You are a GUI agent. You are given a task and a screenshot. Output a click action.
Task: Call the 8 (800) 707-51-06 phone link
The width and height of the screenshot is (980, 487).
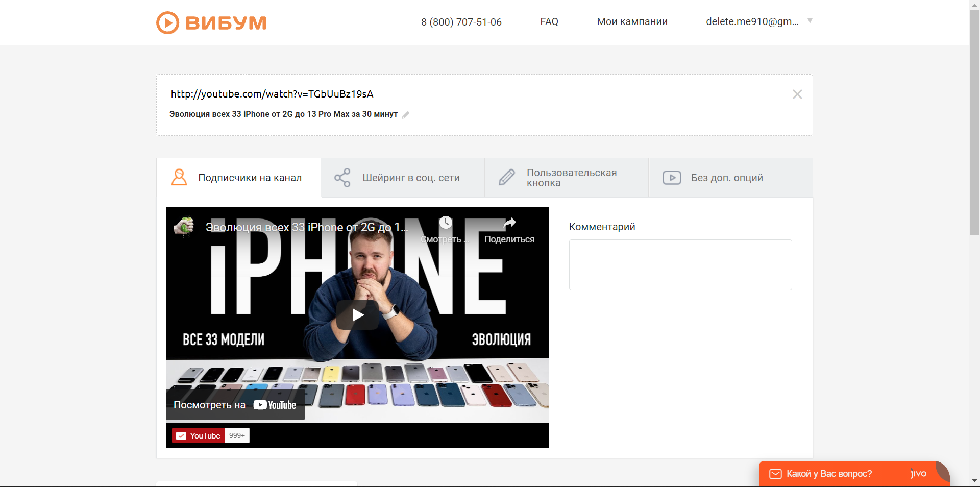[x=461, y=22]
